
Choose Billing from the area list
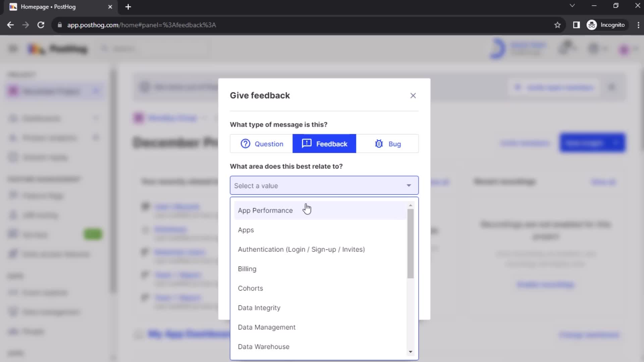(320, 269)
